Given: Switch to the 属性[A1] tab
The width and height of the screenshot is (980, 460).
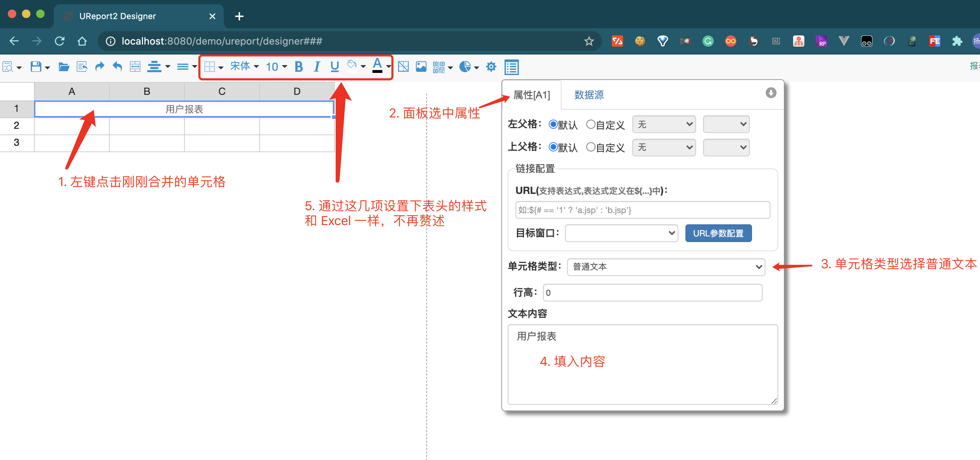Looking at the screenshot, I should (x=531, y=95).
